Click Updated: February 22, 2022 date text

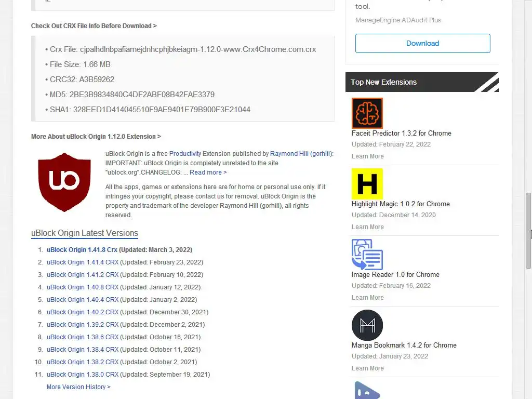pos(391,144)
